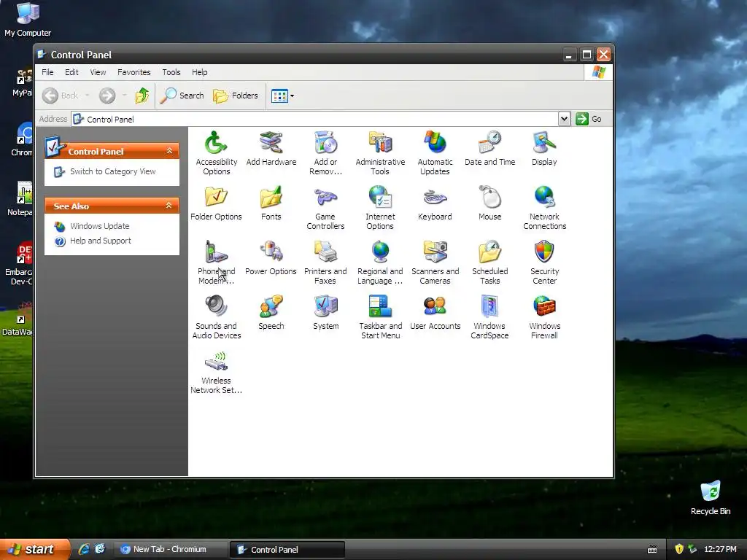This screenshot has height=560, width=747.
Task: Open Accessibility Options applet
Action: click(x=216, y=153)
